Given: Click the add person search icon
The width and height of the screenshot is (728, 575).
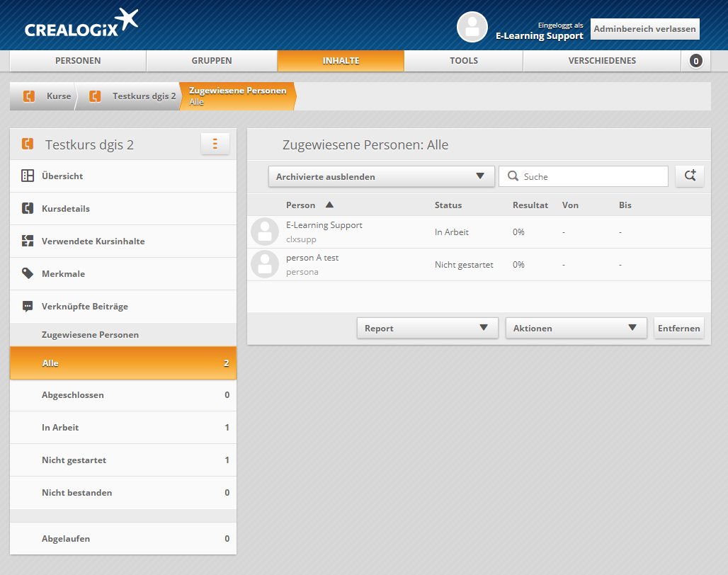Looking at the screenshot, I should click(x=689, y=176).
